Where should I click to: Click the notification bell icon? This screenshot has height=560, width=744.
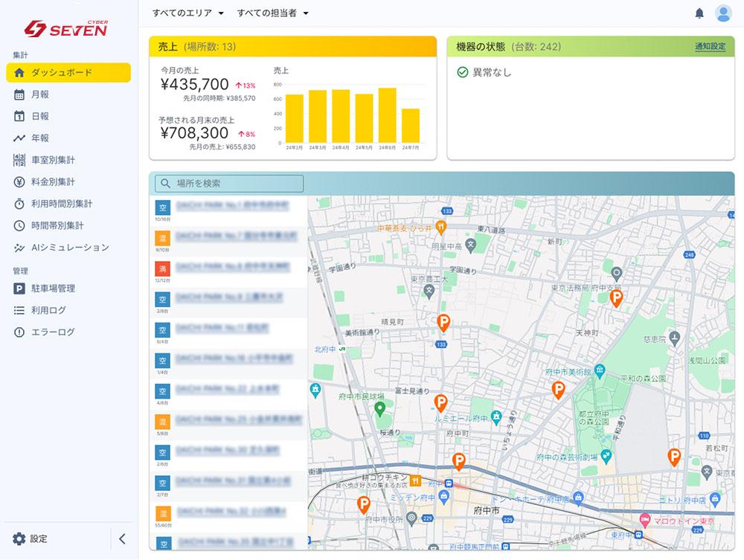(699, 13)
